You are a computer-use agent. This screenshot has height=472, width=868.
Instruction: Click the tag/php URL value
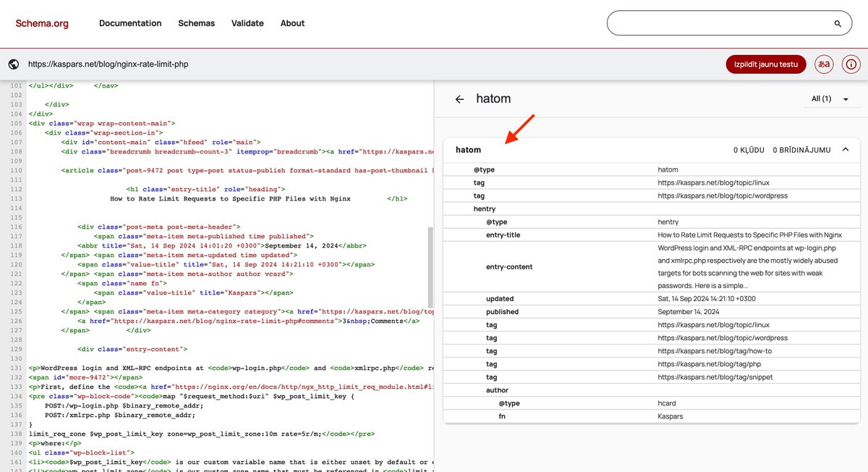pos(709,364)
